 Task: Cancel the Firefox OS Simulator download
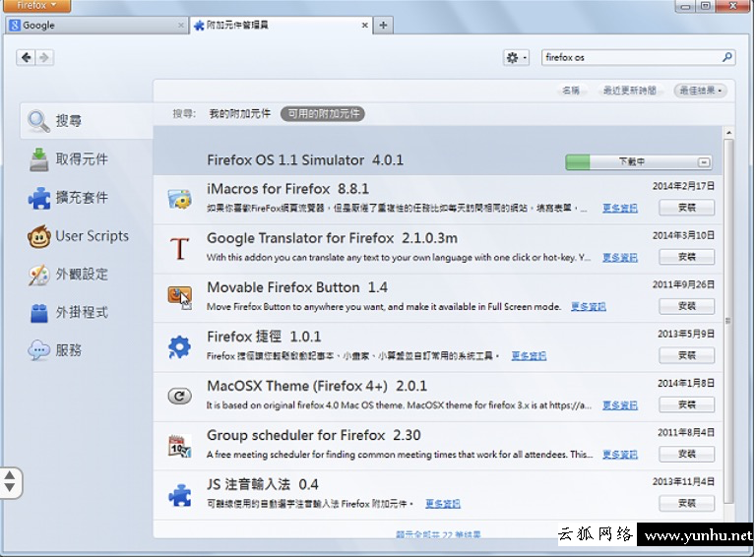point(704,162)
